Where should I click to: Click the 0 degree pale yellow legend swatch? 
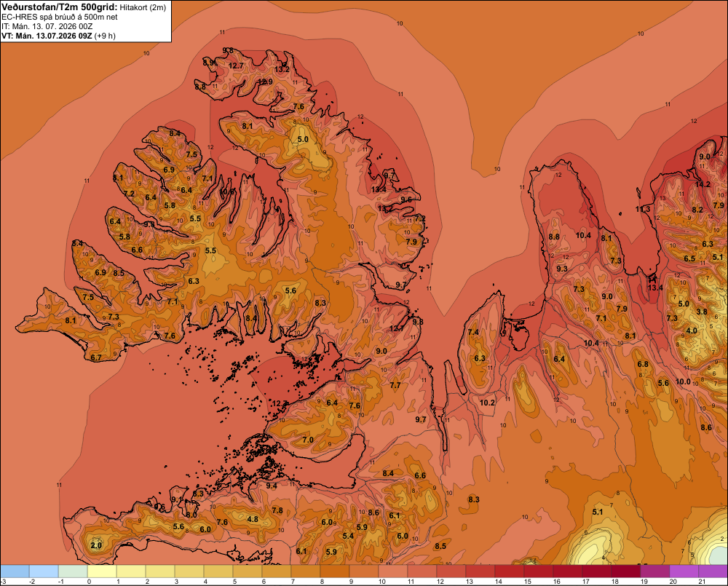tap(102, 571)
